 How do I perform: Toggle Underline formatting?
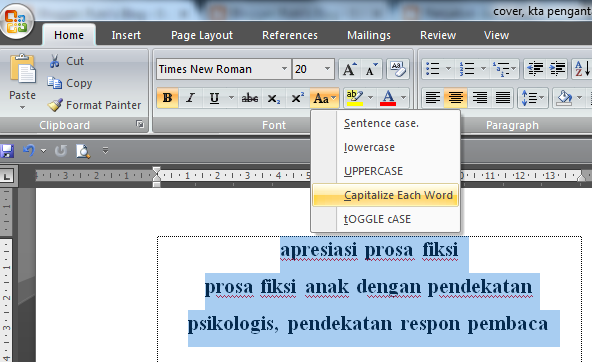click(x=214, y=99)
